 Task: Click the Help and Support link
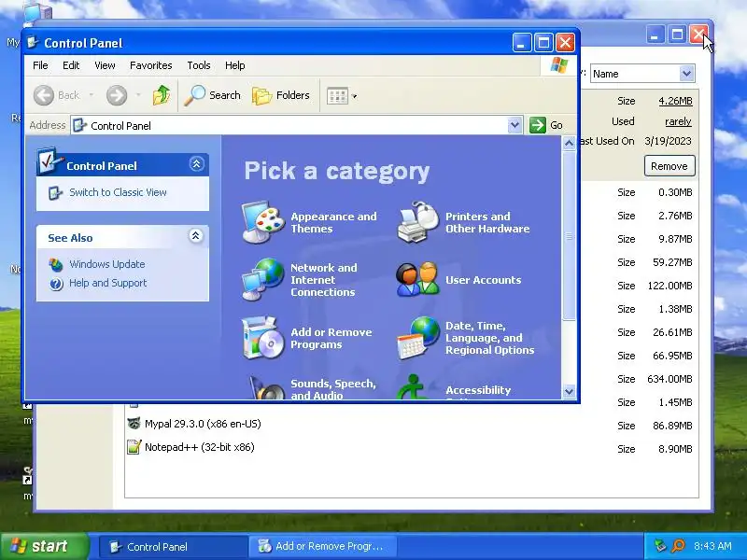pyautogui.click(x=108, y=283)
